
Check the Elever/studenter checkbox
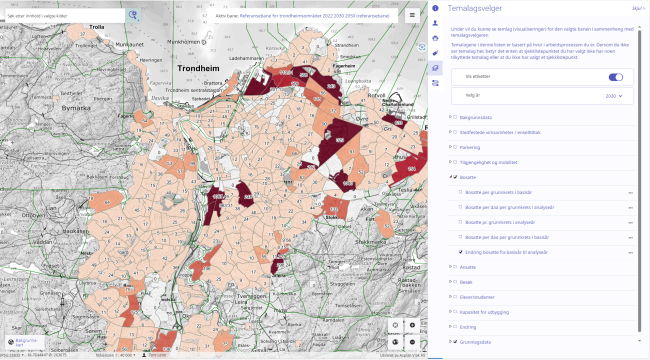455,297
